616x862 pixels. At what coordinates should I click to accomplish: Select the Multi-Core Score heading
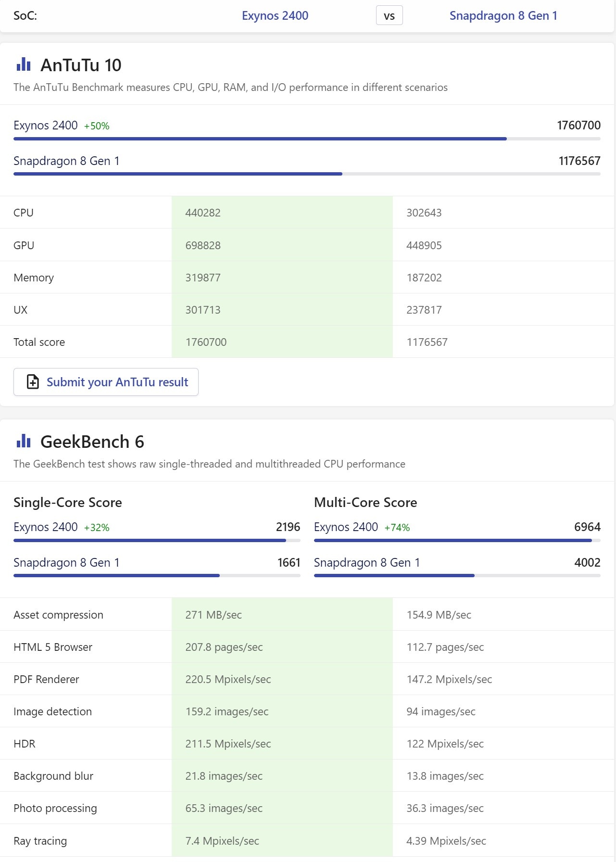(x=365, y=502)
